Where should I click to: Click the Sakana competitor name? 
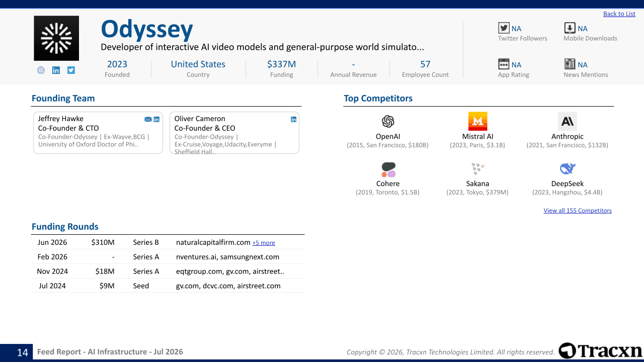[x=477, y=184]
